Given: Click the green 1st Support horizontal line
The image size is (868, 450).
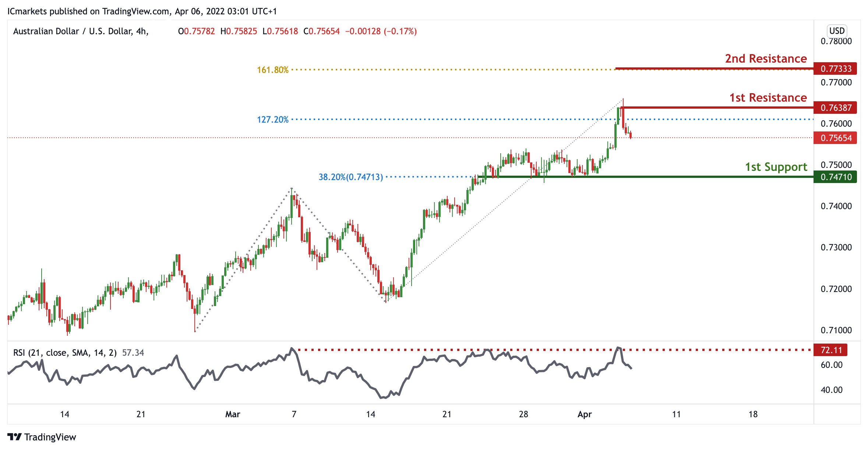Looking at the screenshot, I should tap(681, 177).
